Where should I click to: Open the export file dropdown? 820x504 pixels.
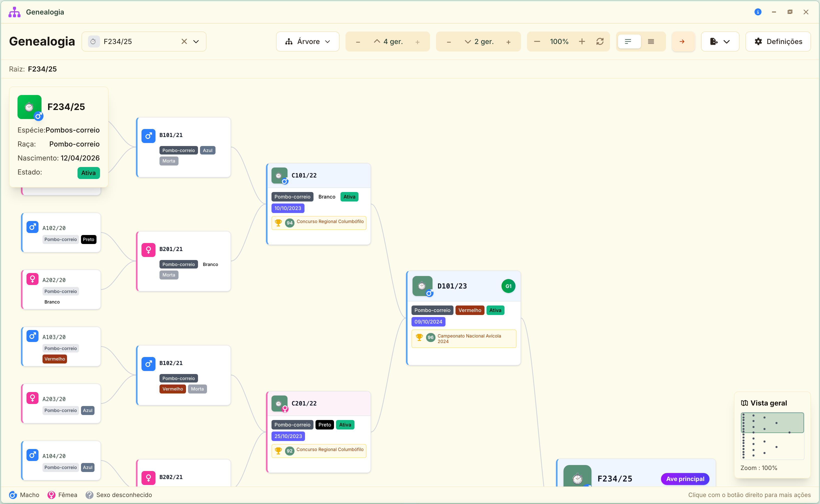(720, 41)
